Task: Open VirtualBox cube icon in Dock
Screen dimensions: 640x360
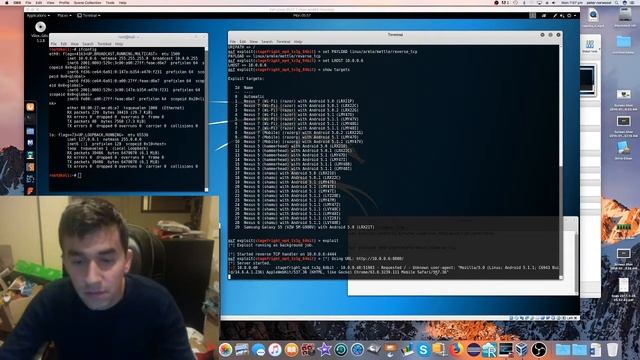Action: tap(522, 350)
